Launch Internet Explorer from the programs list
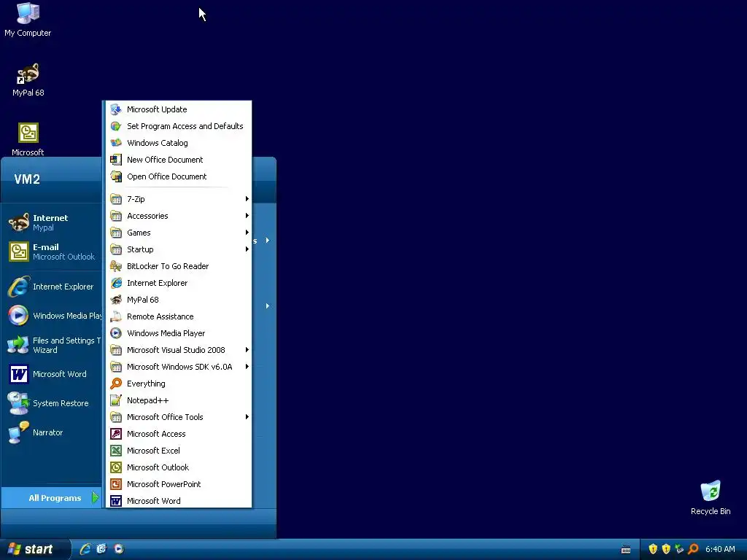 (x=178, y=283)
